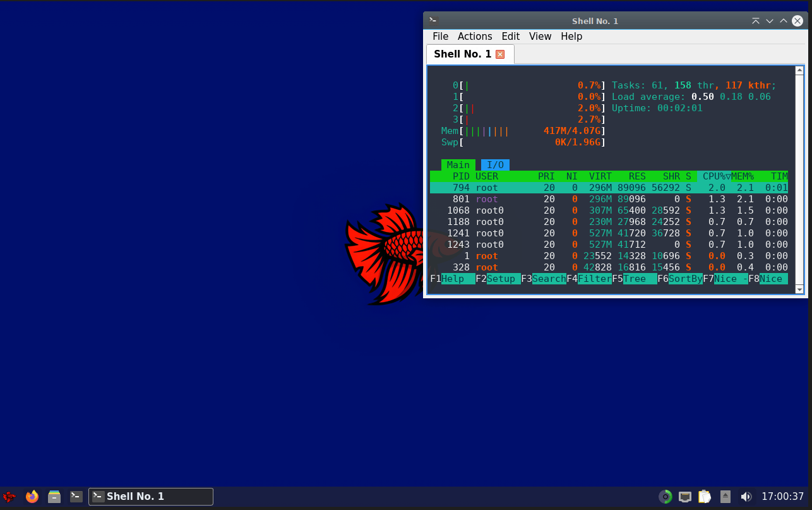Mute audio via the speaker tray icon
The height and width of the screenshot is (510, 812).
(746, 497)
